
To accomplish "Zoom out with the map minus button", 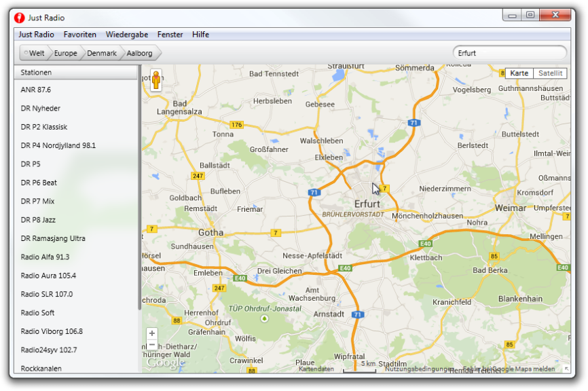I will (152, 346).
